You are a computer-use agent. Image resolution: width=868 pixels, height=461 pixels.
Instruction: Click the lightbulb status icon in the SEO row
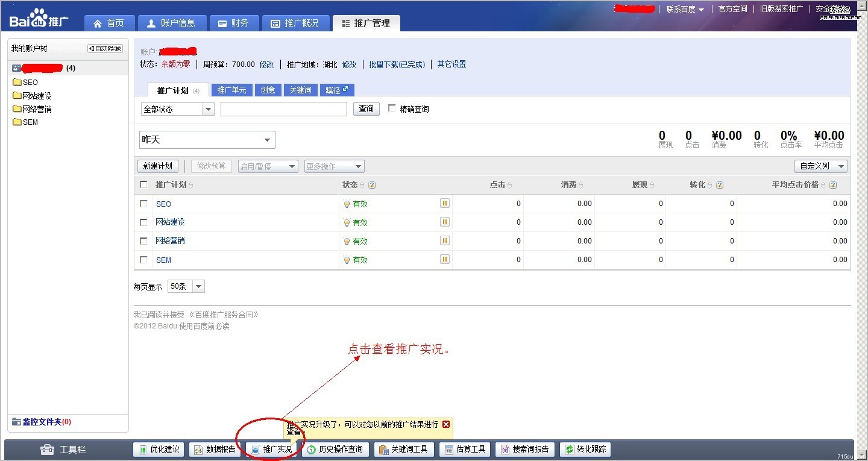pyautogui.click(x=347, y=204)
